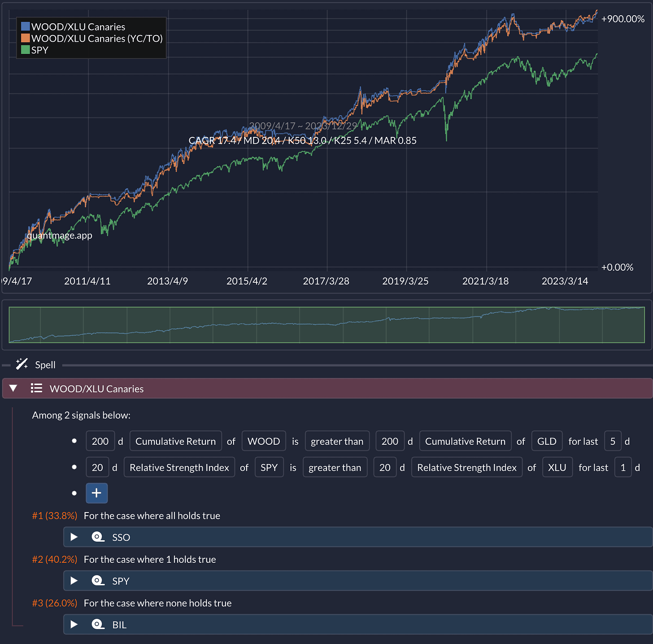
Task: Edit the GLD ticker field
Action: coord(547,441)
